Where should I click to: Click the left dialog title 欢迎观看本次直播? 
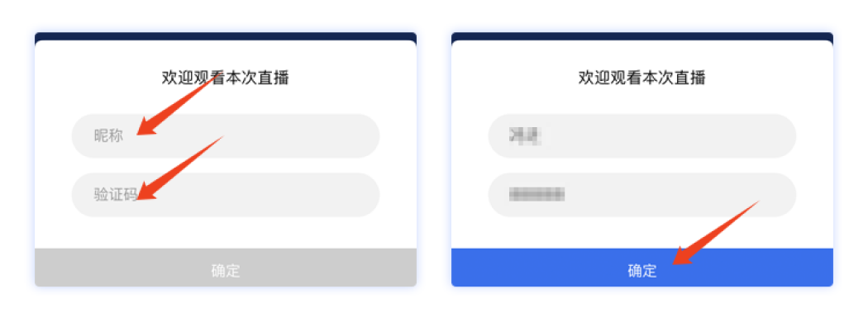[226, 78]
